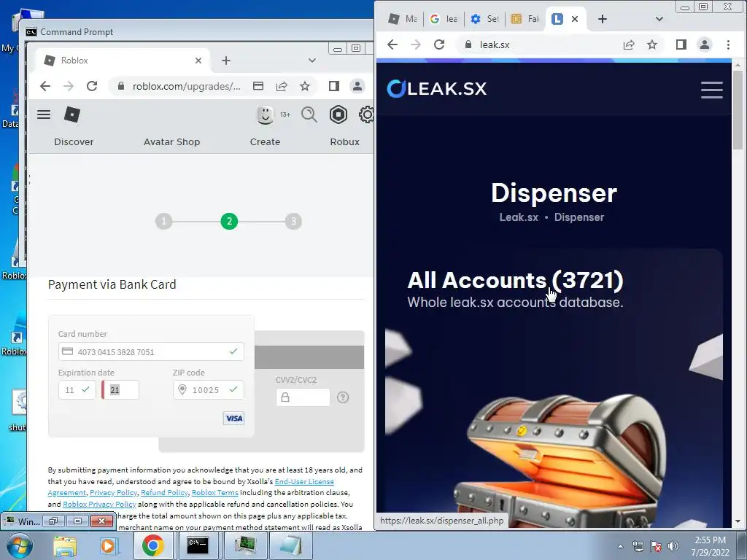Click the expiration year field
This screenshot has width=747, height=560.
click(121, 389)
